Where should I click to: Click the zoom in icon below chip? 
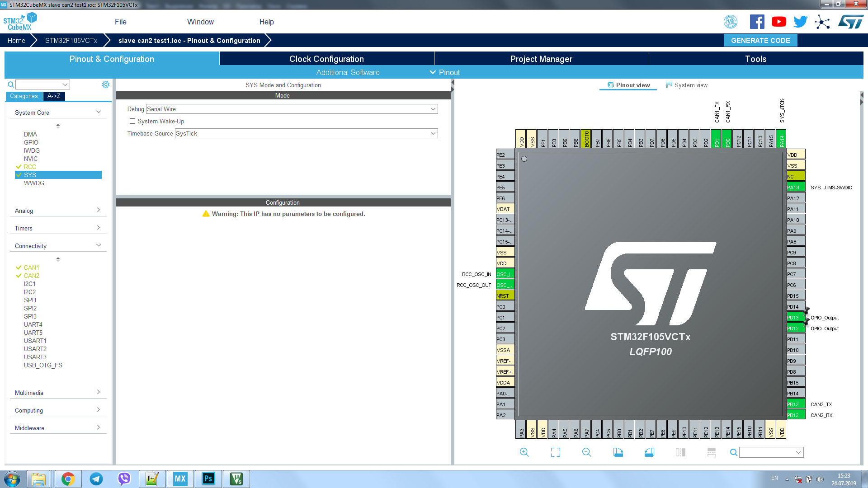(x=524, y=452)
